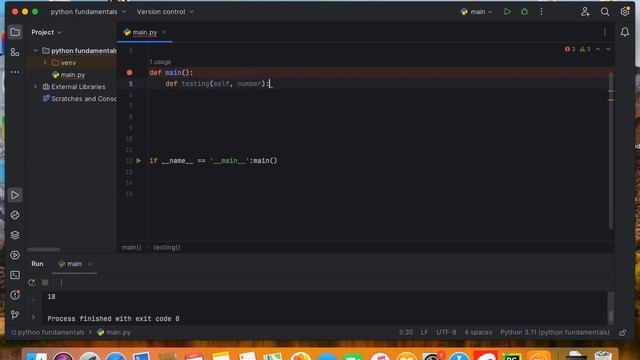The width and height of the screenshot is (640, 360).
Task: Open the main run configuration dropdown
Action: (x=476, y=12)
